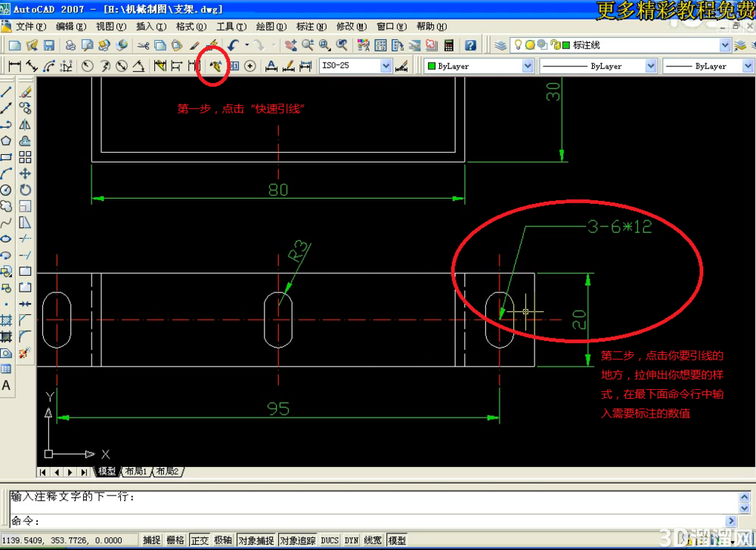Click the 模型 button in status bar
Screen dimensions: 756x550
point(398,540)
